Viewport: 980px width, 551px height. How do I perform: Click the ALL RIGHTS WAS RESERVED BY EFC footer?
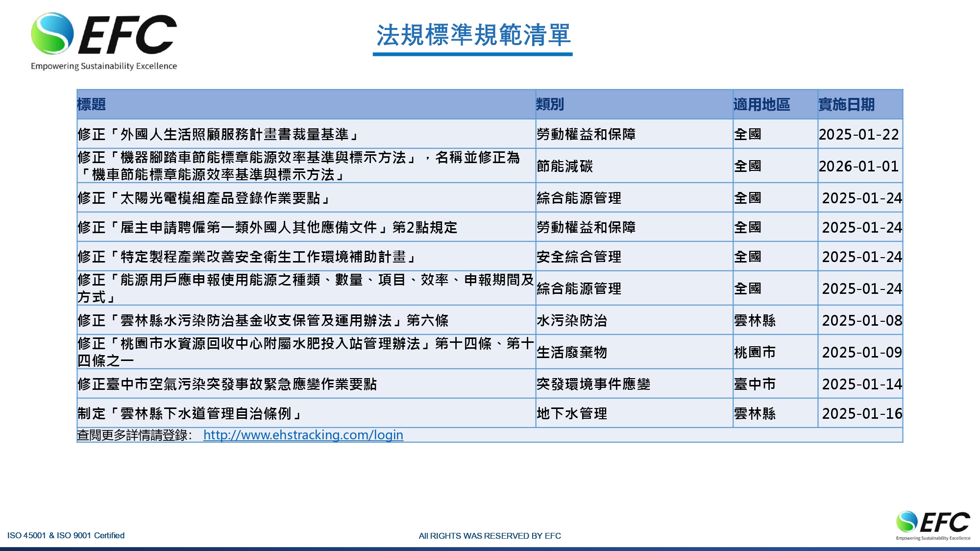pos(490,536)
